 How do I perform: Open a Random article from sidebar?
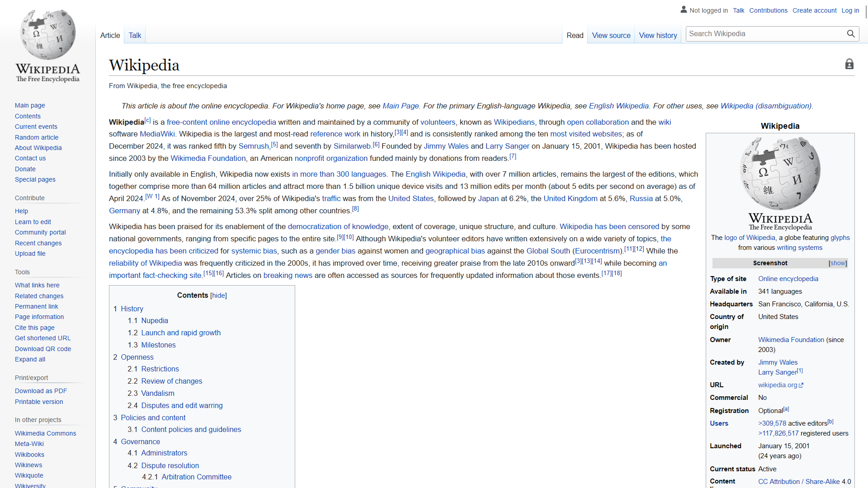pos(37,137)
